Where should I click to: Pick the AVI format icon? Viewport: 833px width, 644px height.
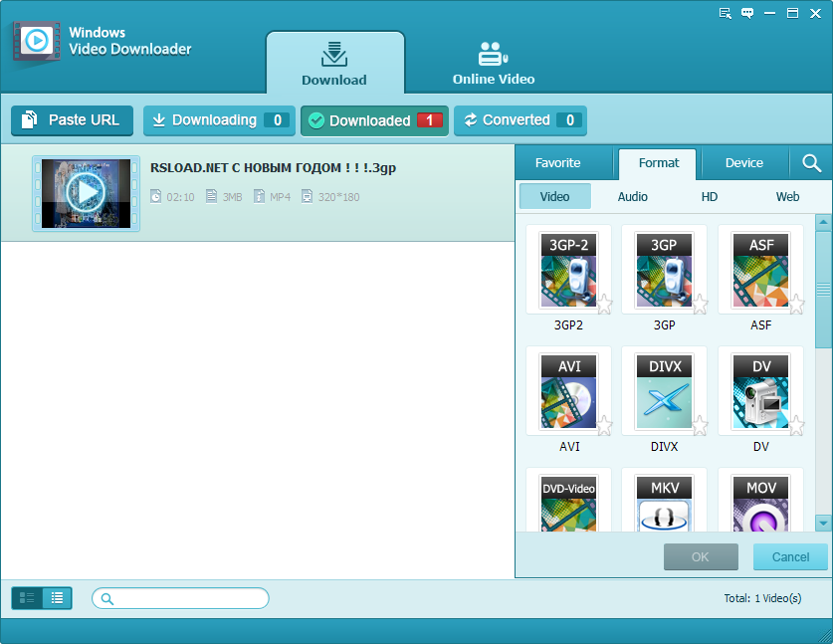coord(568,391)
